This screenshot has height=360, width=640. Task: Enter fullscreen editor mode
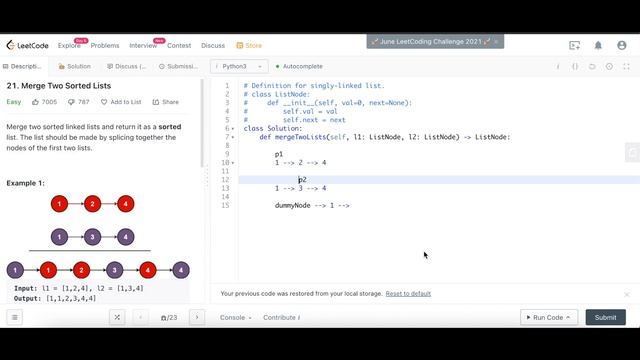tap(626, 67)
